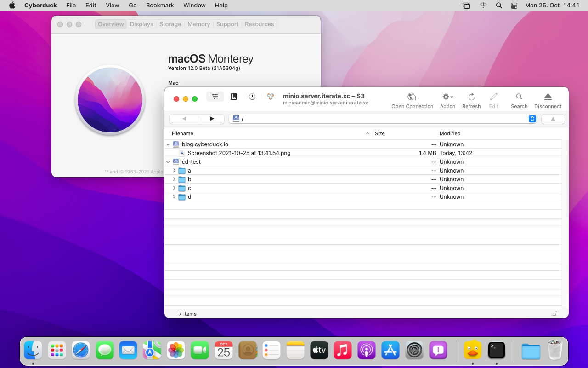Open Feedback Assistant from the Dock
Image resolution: width=588 pixels, height=368 pixels.
point(438,351)
